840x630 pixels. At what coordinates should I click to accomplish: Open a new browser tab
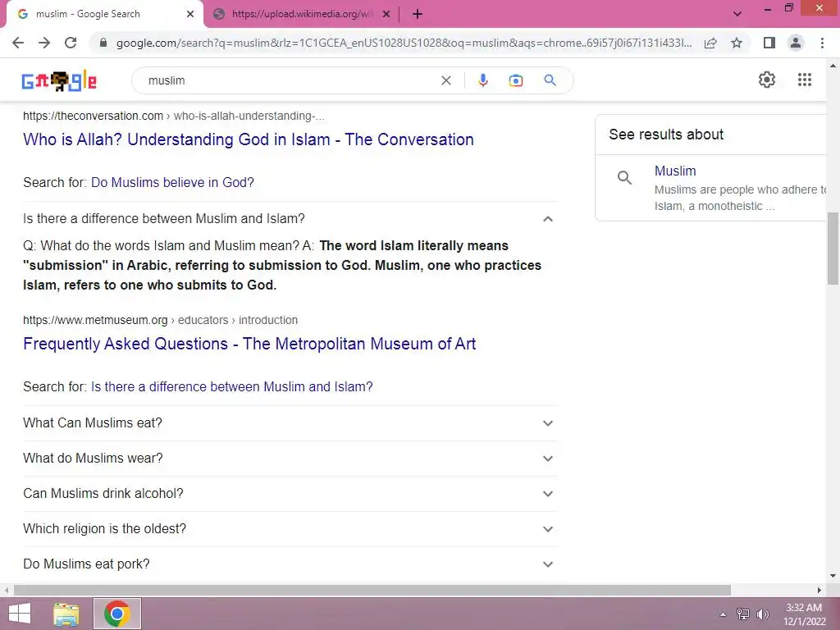[418, 15]
